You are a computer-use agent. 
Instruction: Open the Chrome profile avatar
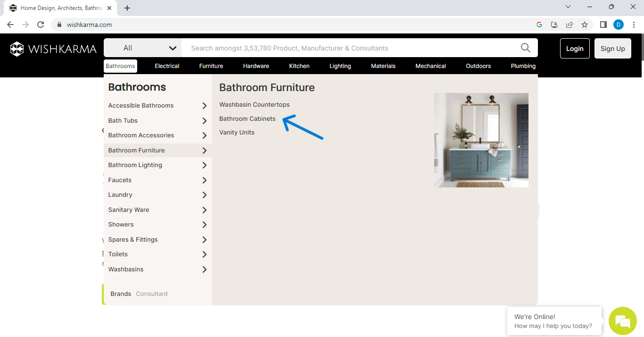(x=618, y=25)
